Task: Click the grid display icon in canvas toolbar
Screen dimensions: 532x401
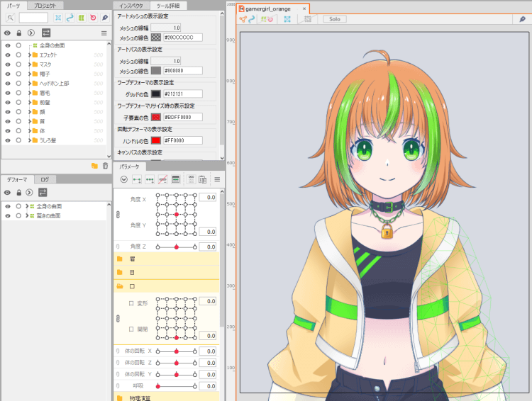Action: (307, 19)
